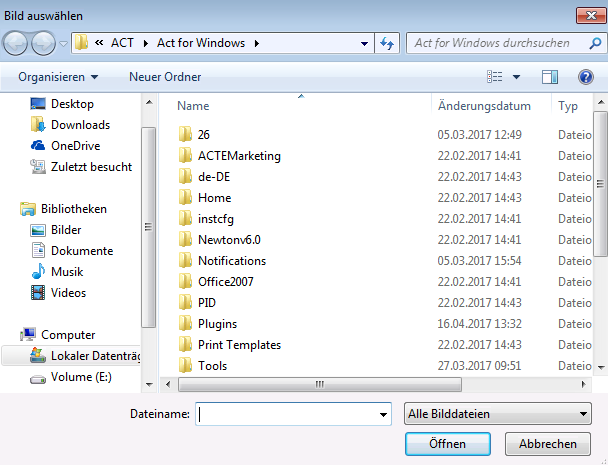Click Act for Windows breadcrumb
Image resolution: width=608 pixels, height=465 pixels.
[x=201, y=43]
